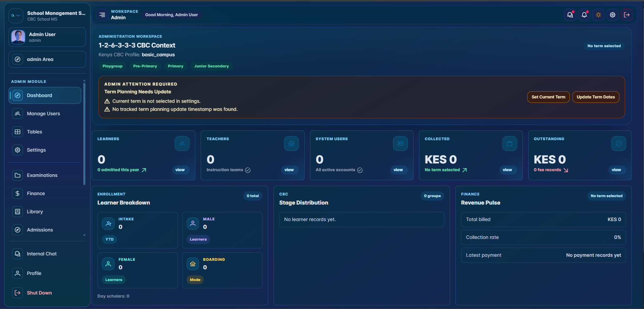Screen dimensions: 644x309
Task: Click the YTD tag under Intake
Action: point(109,239)
